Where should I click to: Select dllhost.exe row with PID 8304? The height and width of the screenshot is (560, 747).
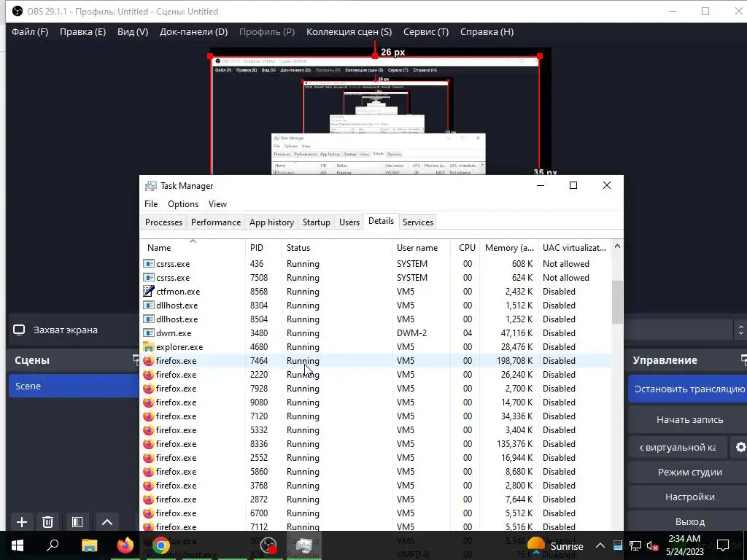(x=376, y=306)
